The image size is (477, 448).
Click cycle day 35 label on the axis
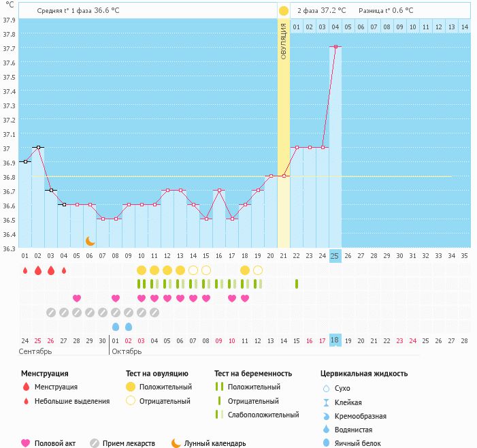coord(464,256)
